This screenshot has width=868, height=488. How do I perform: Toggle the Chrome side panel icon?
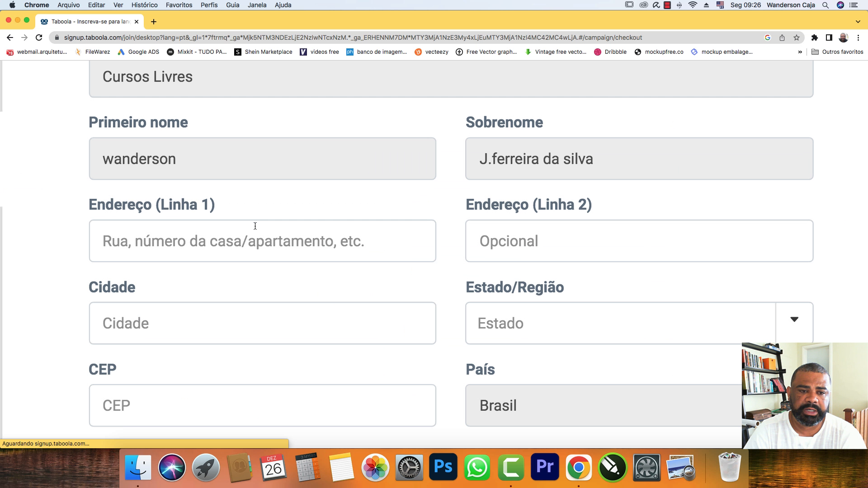829,38
